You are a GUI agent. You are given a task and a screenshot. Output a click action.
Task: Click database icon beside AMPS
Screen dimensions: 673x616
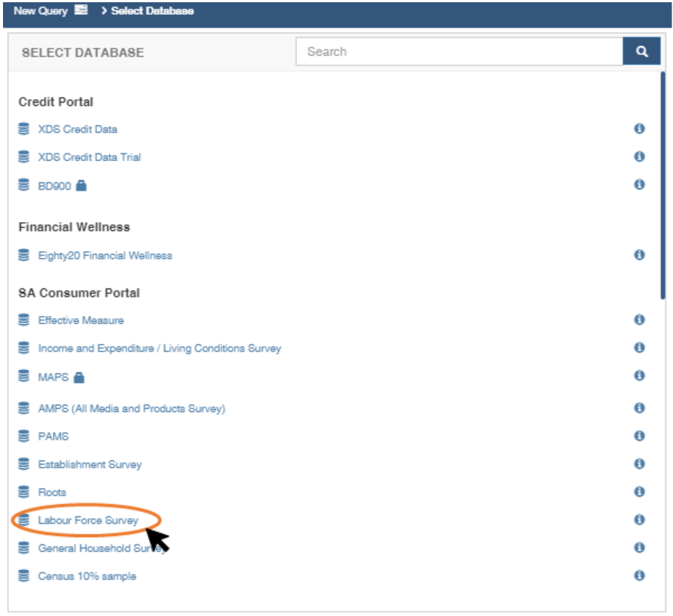tap(24, 407)
